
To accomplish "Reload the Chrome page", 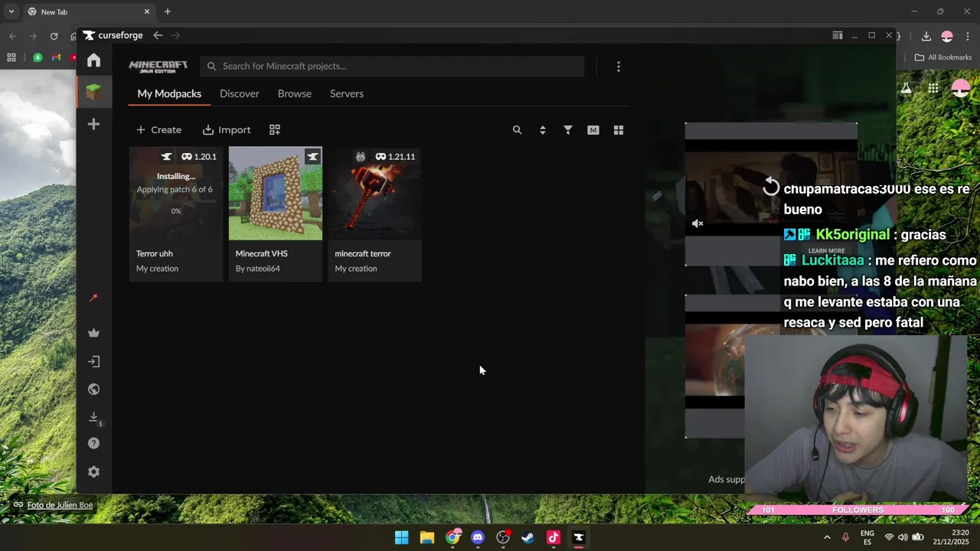I will click(54, 36).
